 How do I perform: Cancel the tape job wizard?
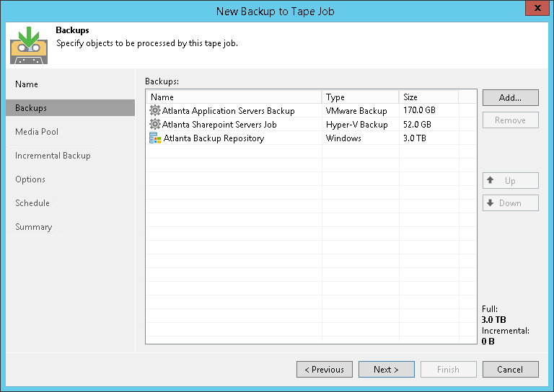(510, 370)
